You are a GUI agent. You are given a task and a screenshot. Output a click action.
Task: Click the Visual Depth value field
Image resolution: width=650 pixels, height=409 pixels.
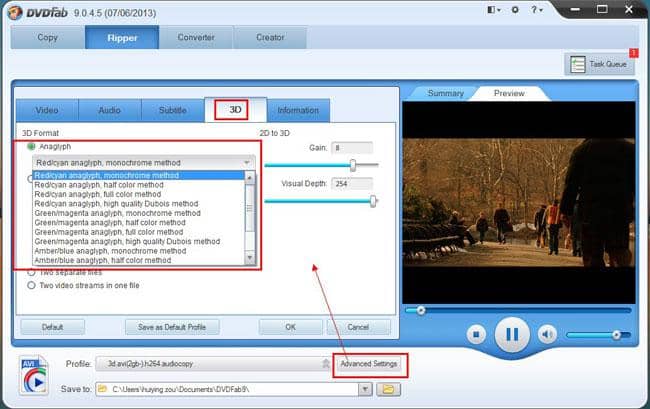tap(352, 184)
